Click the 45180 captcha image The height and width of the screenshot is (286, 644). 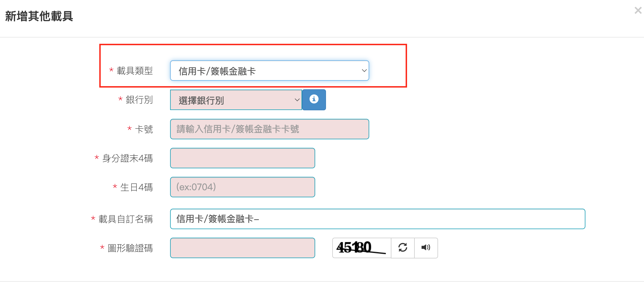[x=362, y=248]
